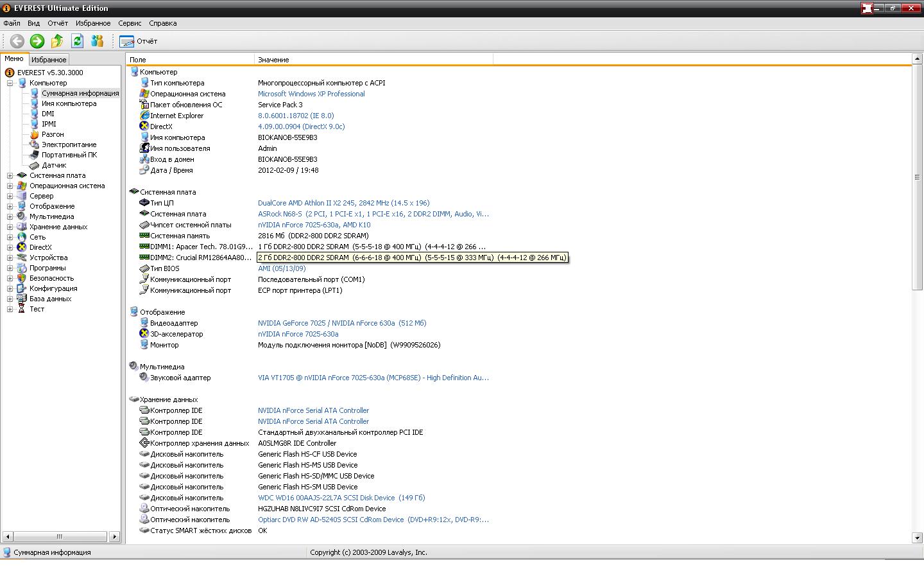Expand the DirectX tree node
The height and width of the screenshot is (578, 924).
click(x=10, y=247)
